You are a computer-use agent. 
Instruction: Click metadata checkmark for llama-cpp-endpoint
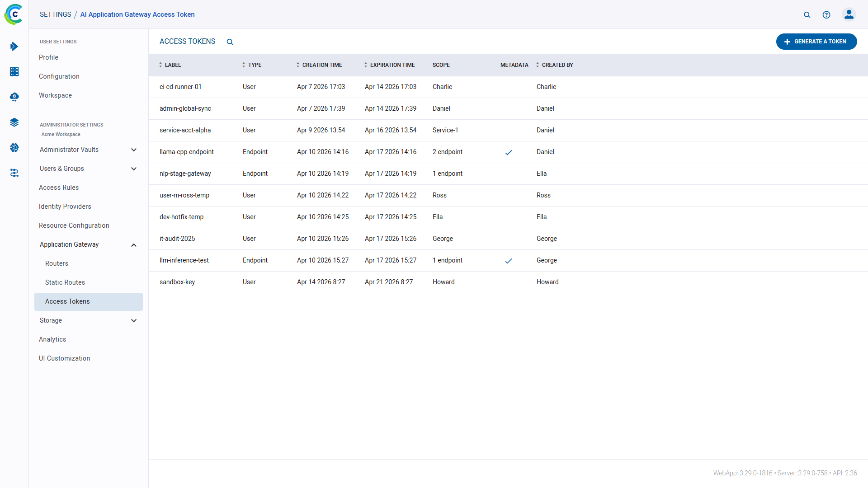click(509, 153)
